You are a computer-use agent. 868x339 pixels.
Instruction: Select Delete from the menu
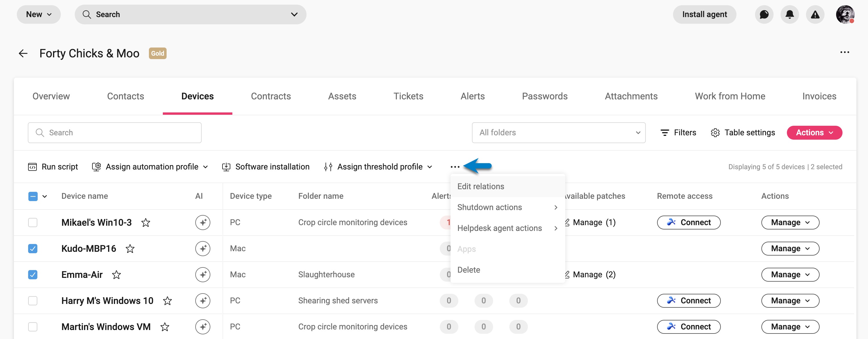[x=508, y=270]
